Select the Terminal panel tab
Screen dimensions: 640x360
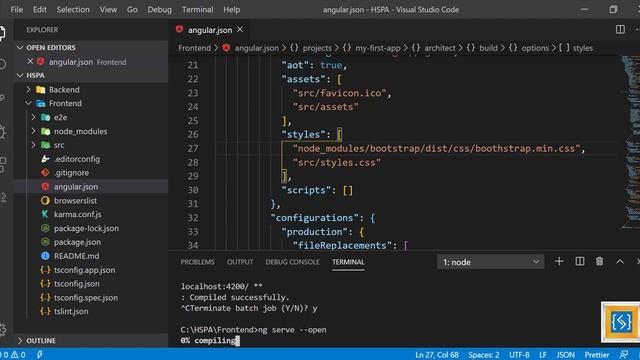348,262
